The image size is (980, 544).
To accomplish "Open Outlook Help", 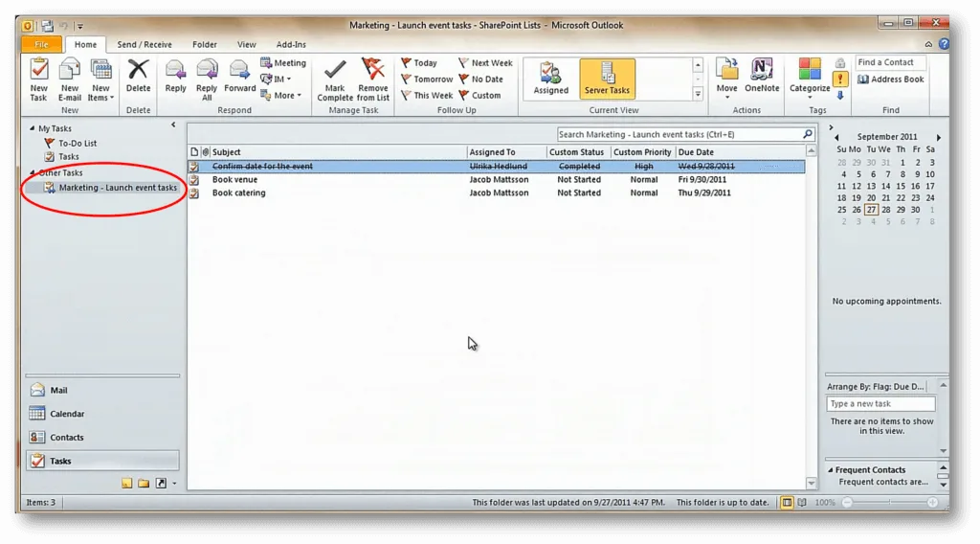I will (944, 44).
